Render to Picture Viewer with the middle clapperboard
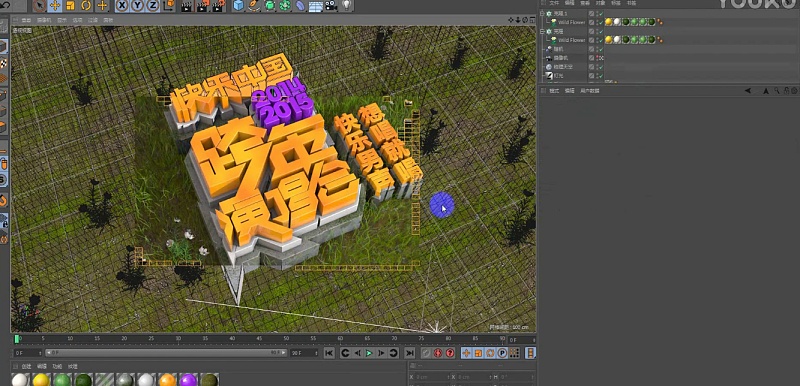 pos(203,6)
